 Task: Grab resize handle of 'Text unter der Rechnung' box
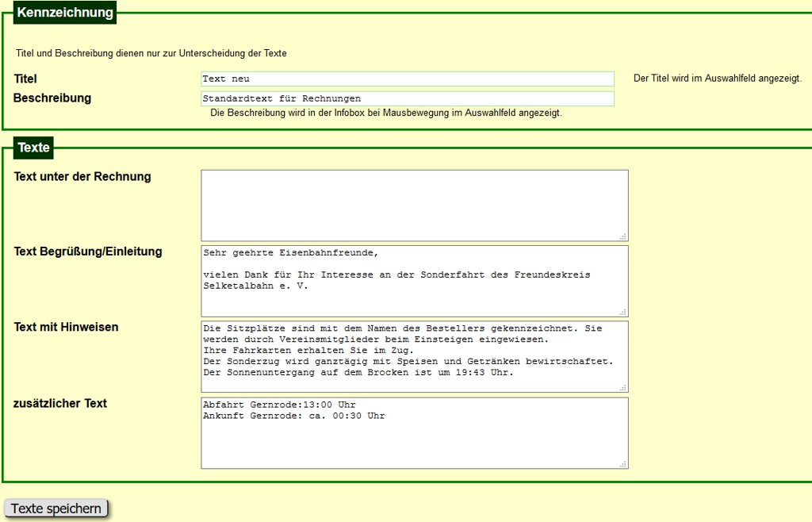click(x=623, y=236)
